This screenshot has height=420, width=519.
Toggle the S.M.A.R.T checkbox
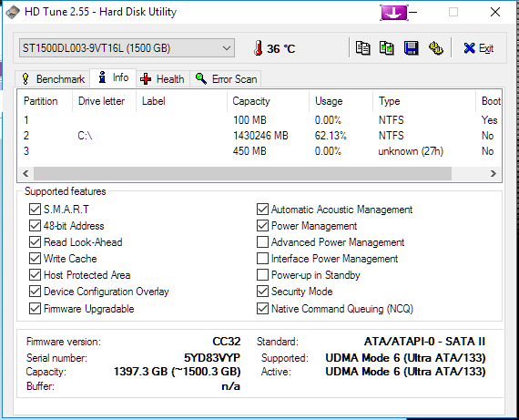pyautogui.click(x=35, y=210)
